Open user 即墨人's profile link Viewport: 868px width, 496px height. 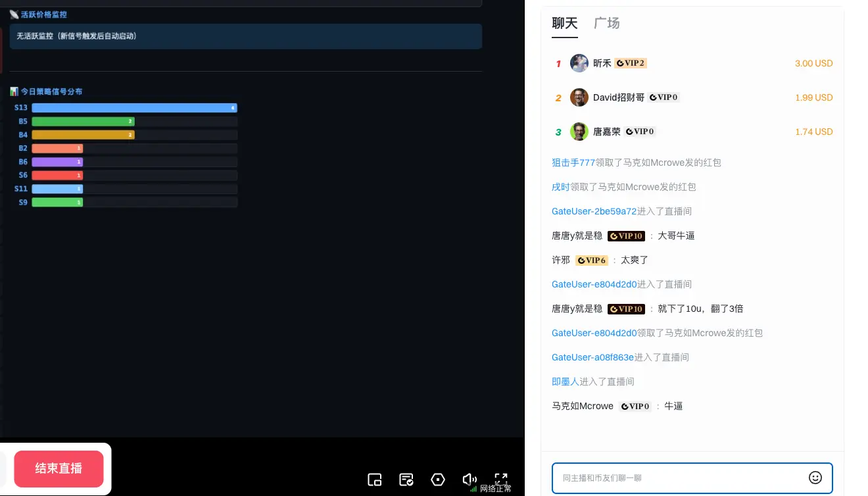click(566, 382)
